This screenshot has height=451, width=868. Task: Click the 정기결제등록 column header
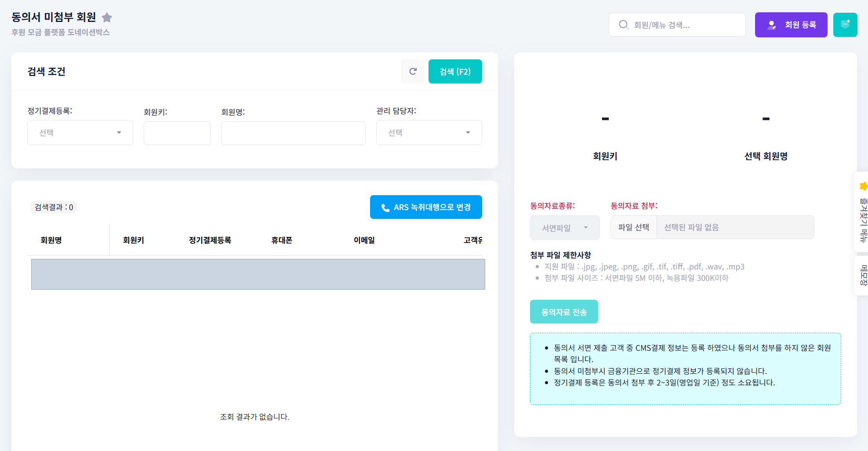tap(210, 240)
